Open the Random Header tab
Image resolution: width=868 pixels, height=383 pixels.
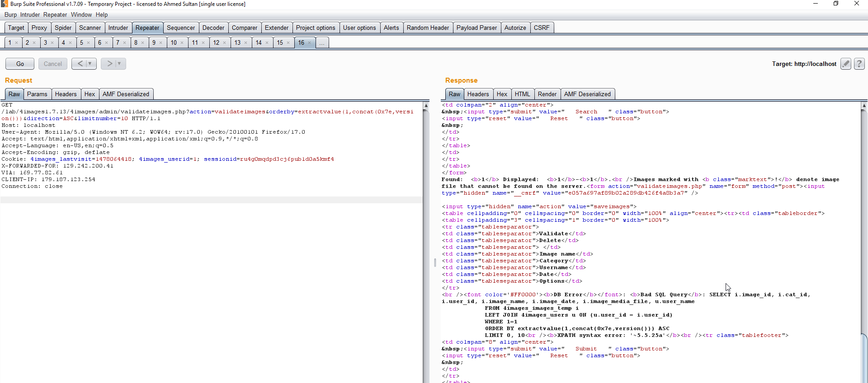pos(428,28)
